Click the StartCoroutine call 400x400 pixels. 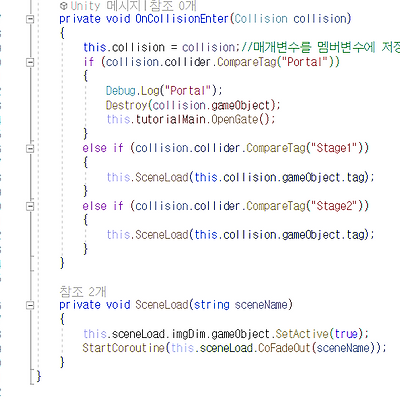tap(124, 348)
